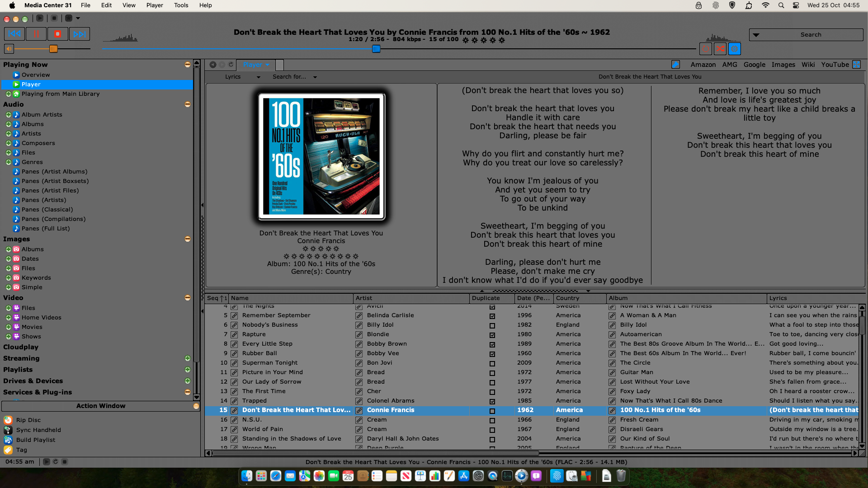This screenshot has height=488, width=868.
Task: Toggle full-screen expand icon beside YouTube
Action: point(856,65)
